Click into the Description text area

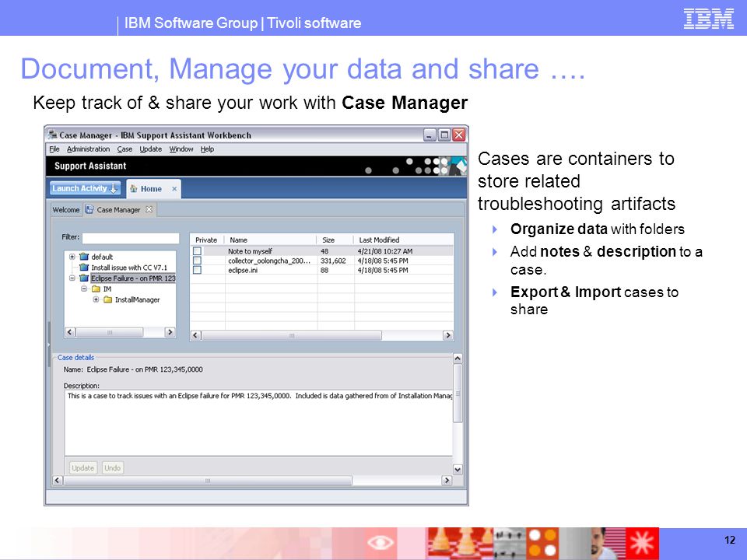tap(258, 423)
